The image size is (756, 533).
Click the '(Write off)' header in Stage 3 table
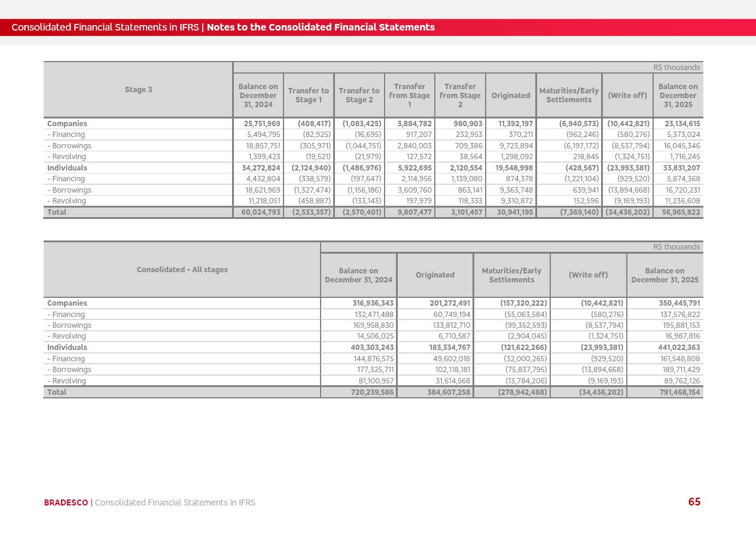click(627, 96)
